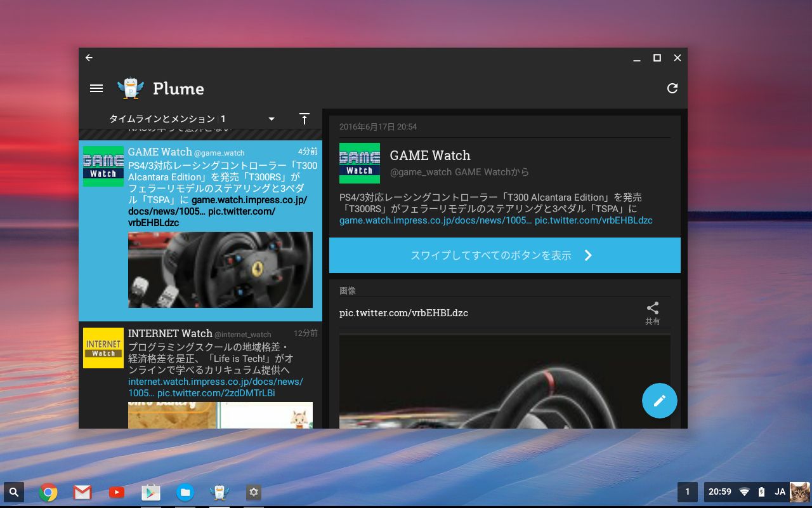Screen dimensions: 812x508
Task: Open INTERNET Watch tweet image preview
Action: coord(220,415)
